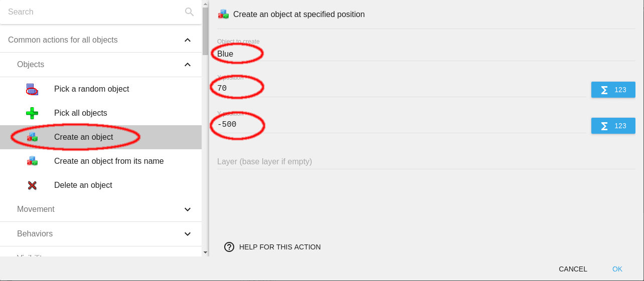Click the red X Delete an object icon
Viewport: 644px width, 281px height.
(32, 185)
